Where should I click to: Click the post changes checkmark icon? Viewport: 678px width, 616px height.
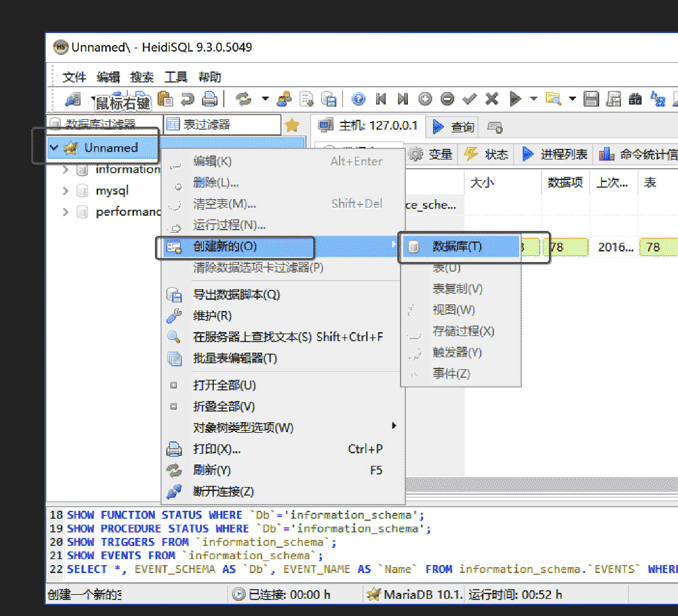(469, 99)
